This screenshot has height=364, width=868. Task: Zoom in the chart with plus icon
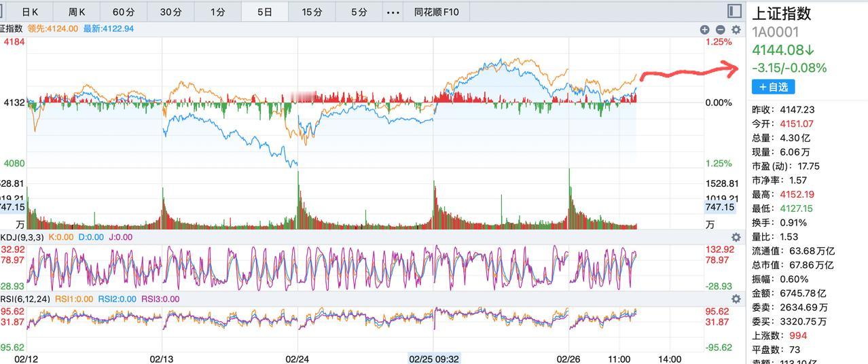point(705,30)
